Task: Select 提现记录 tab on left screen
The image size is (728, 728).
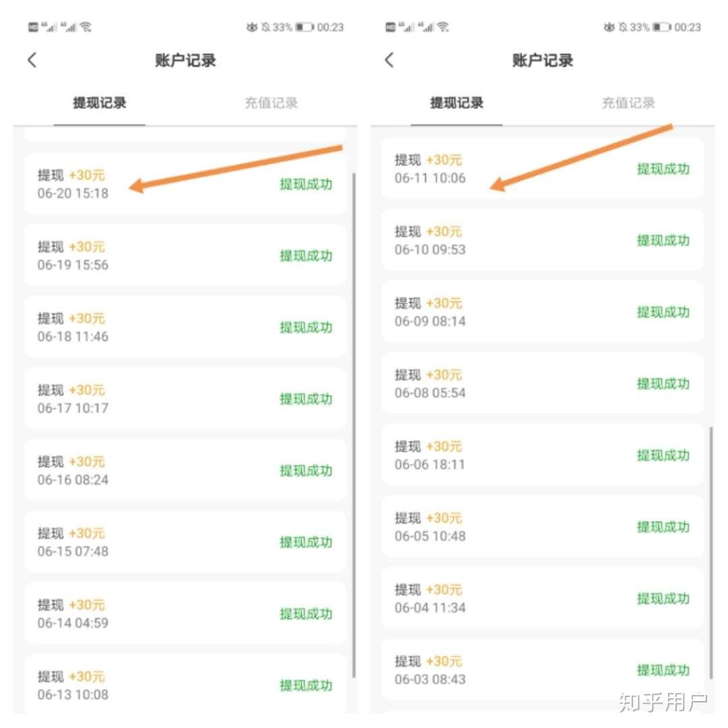Action: (99, 102)
